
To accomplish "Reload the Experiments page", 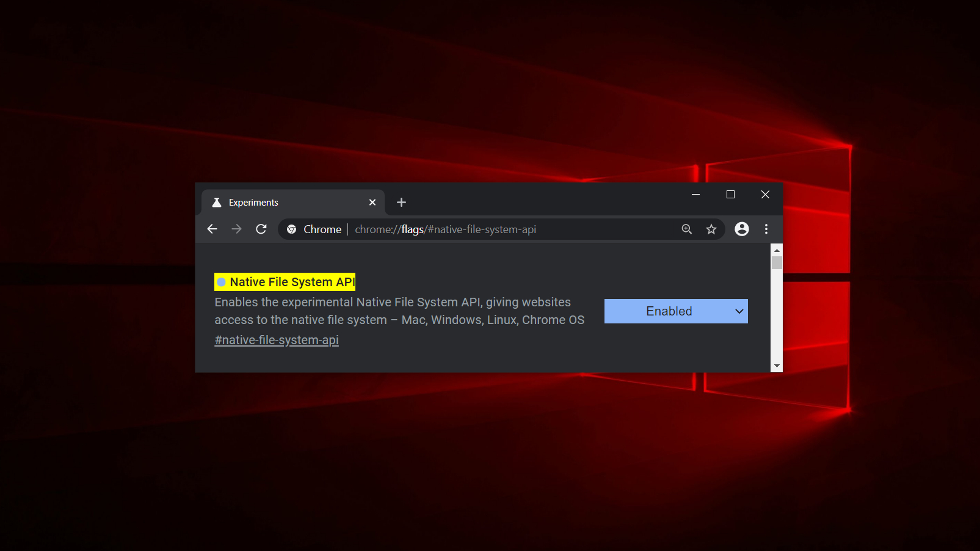I will coord(261,229).
